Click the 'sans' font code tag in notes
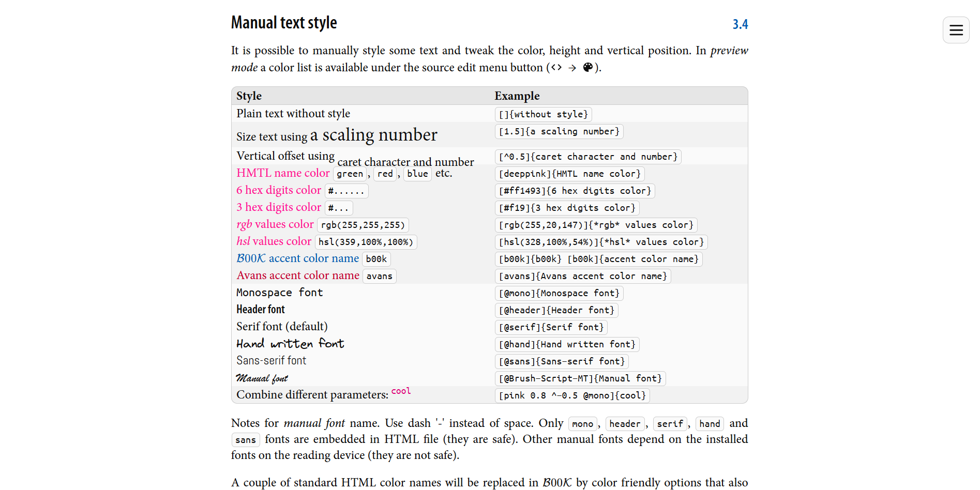Screen dimensions: 980x490 [x=245, y=440]
